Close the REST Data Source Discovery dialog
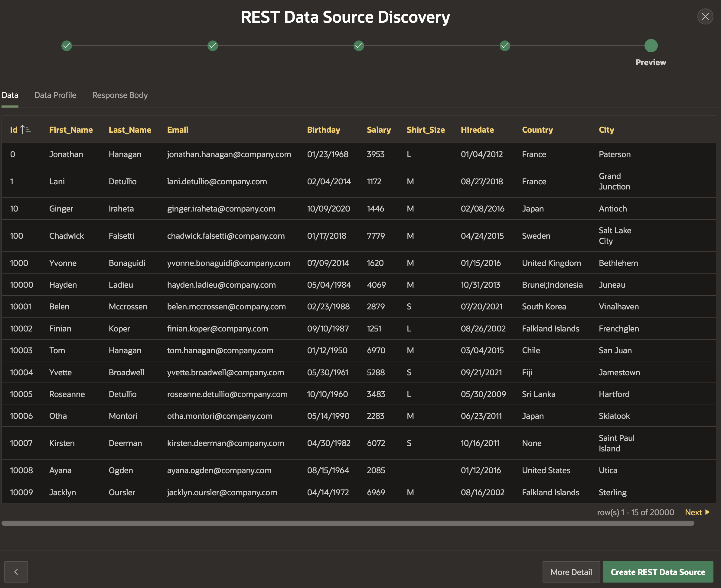Screen dimensions: 721x588 705,17
